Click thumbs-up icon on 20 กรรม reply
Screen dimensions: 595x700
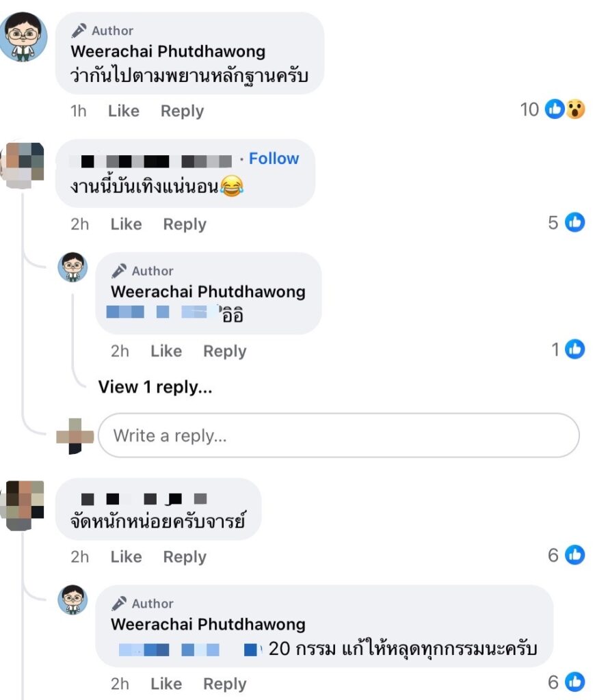(x=575, y=682)
